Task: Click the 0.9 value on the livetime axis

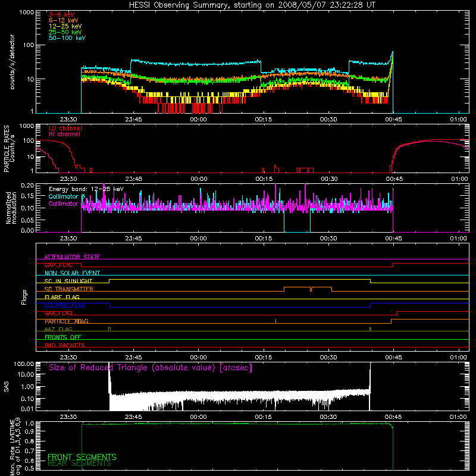Action: [30, 431]
